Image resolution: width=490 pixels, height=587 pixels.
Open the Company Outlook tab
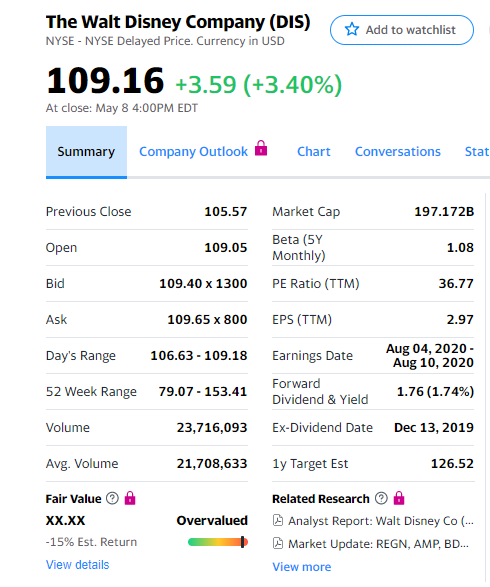click(193, 152)
